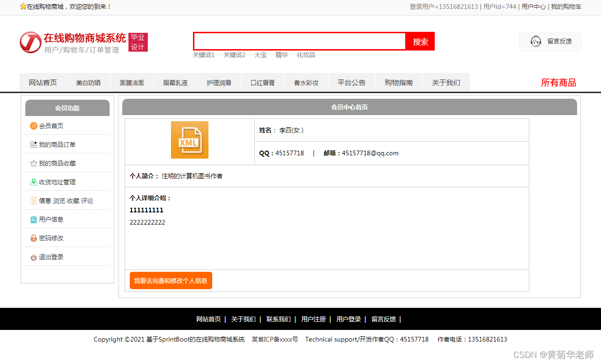Select 信息 浏览 收藏 评论 in the sidebar
This screenshot has height=364, width=601.
(66, 201)
